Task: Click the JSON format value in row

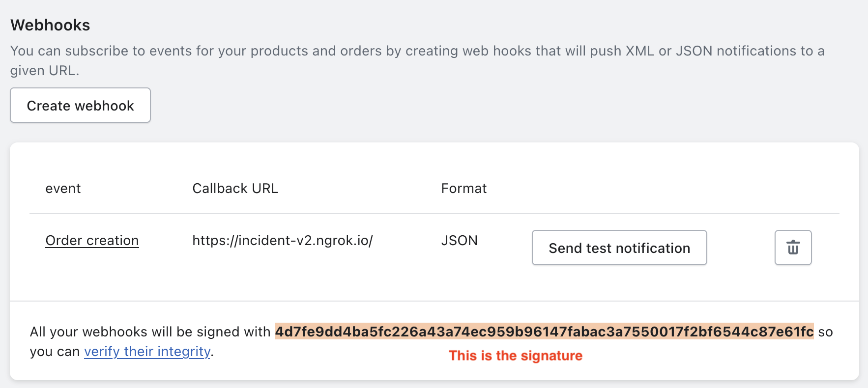Action: click(x=459, y=241)
